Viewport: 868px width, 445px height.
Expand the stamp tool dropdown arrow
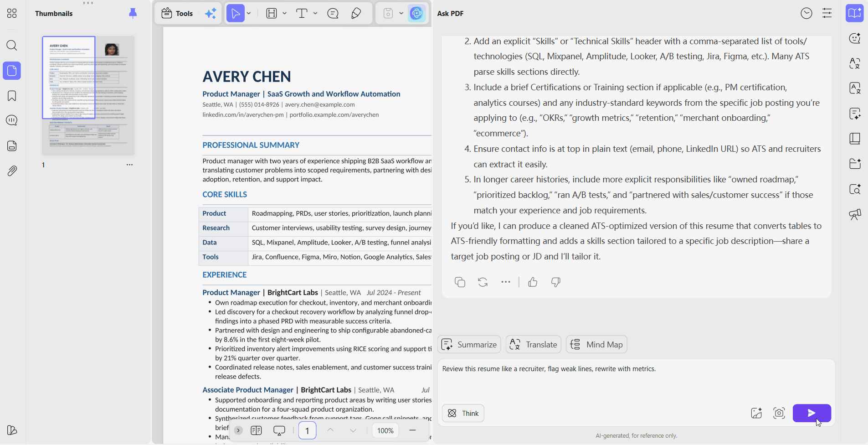401,14
